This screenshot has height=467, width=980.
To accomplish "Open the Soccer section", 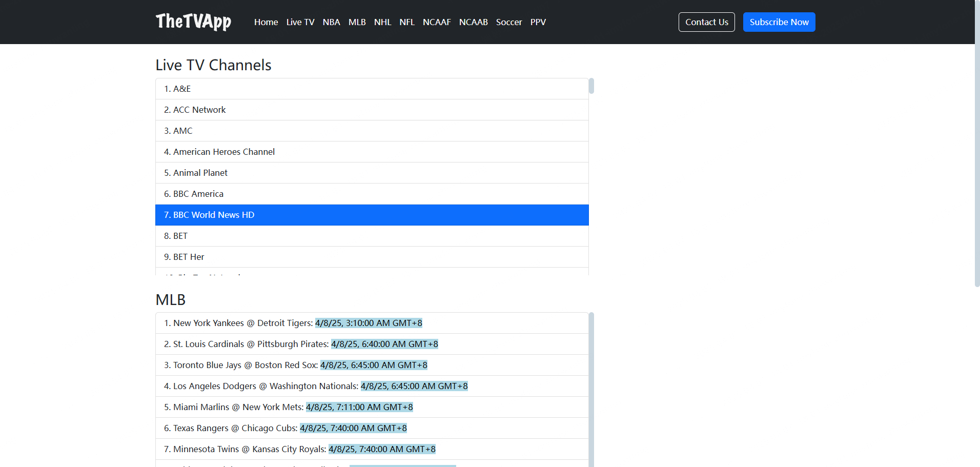I will 508,22.
